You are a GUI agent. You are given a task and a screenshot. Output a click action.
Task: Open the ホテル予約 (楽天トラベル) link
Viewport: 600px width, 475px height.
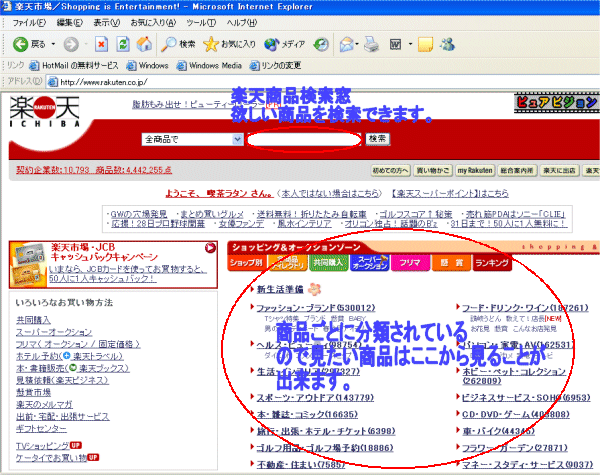click(69, 356)
